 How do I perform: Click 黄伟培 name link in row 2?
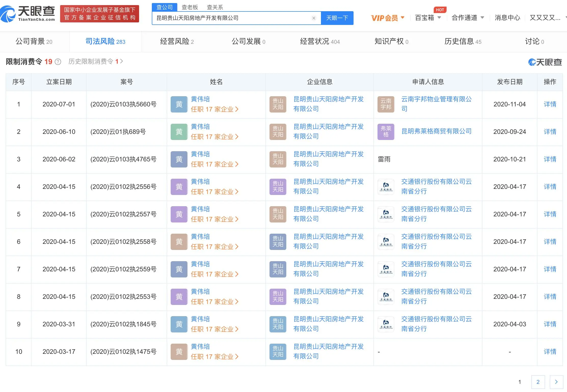point(200,127)
